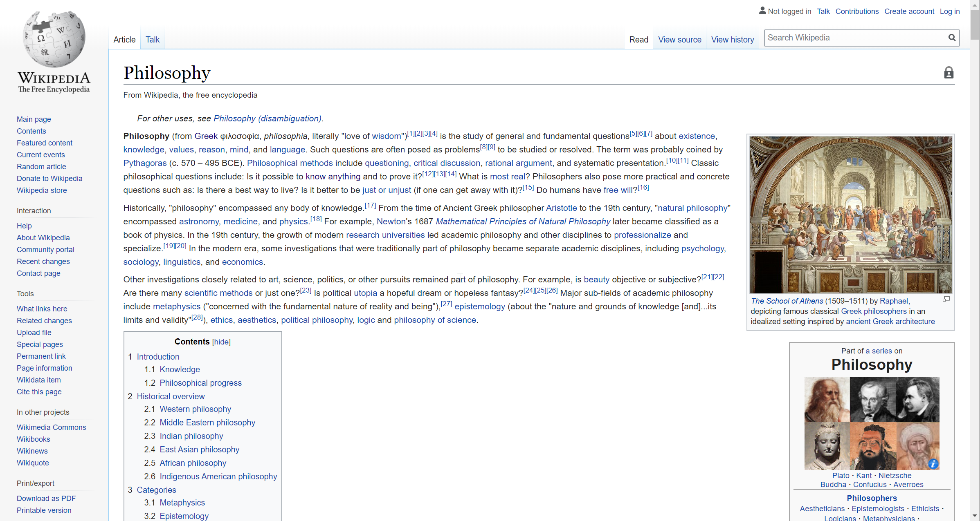Click the search magnifying glass icon
The width and height of the screenshot is (980, 521).
pyautogui.click(x=952, y=38)
